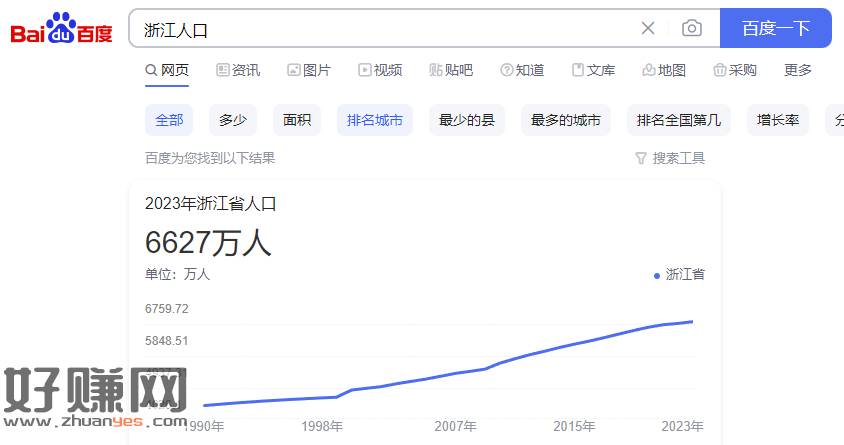Image resolution: width=844 pixels, height=445 pixels.
Task: Open the 贴吧 tab
Action: 451,70
